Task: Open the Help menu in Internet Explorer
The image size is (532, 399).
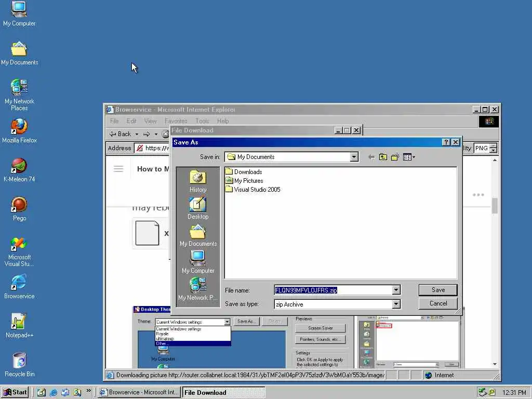Action: point(223,121)
